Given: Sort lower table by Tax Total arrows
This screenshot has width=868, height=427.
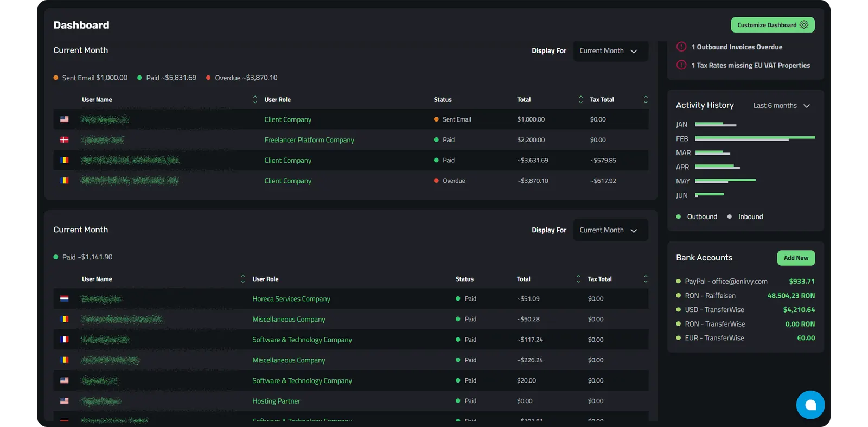Looking at the screenshot, I should (646, 279).
